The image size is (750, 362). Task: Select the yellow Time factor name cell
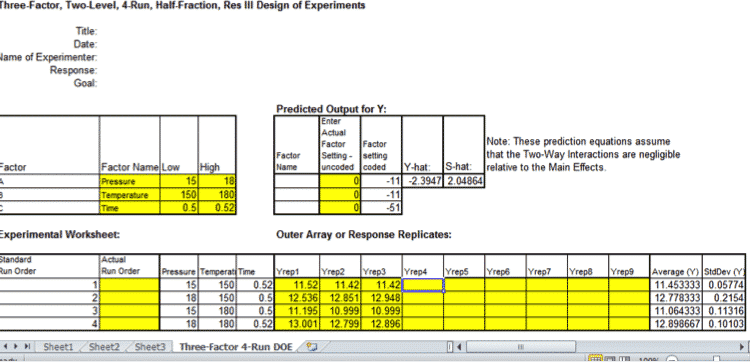click(130, 208)
